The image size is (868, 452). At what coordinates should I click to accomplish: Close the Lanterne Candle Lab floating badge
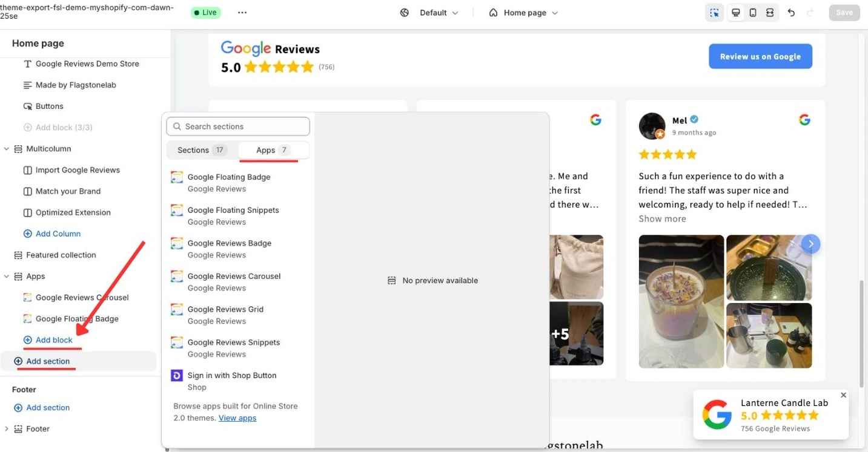[844, 395]
